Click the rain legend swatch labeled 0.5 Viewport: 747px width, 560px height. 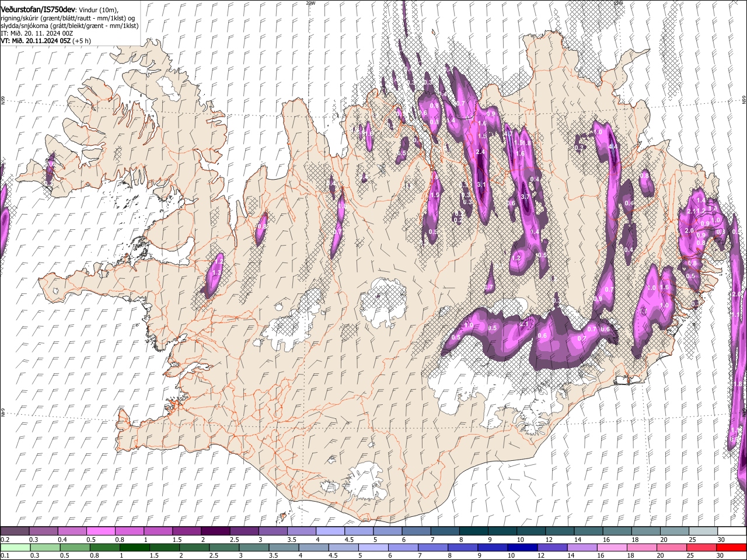click(75, 547)
